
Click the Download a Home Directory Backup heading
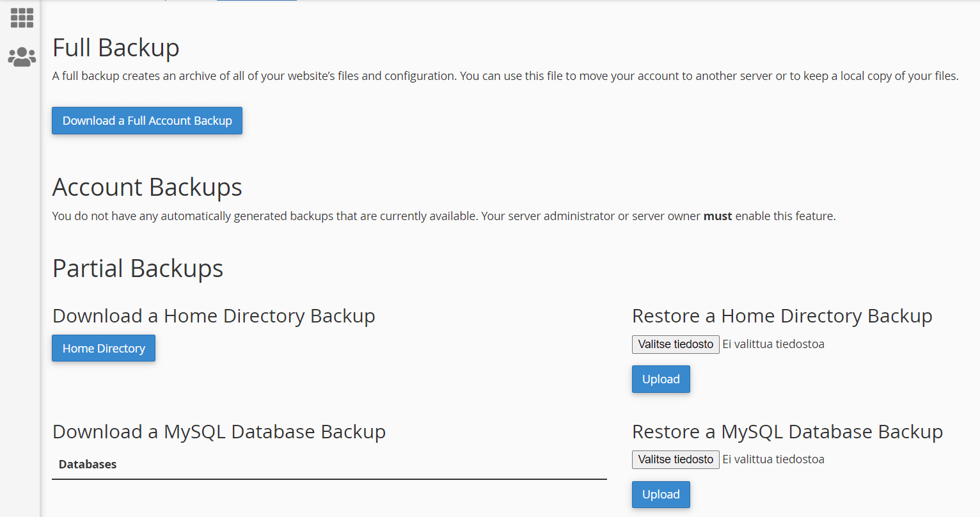(x=214, y=316)
